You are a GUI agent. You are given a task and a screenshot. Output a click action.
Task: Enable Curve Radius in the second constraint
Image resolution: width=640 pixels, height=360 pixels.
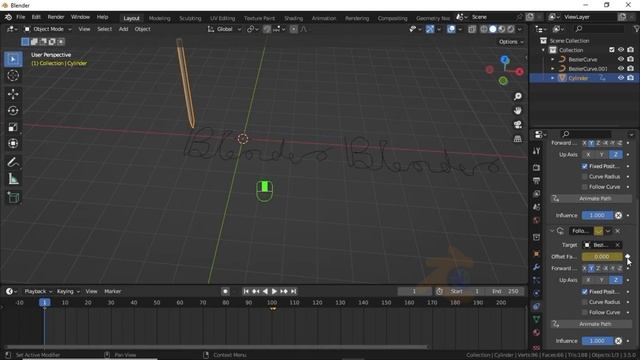[x=584, y=302]
